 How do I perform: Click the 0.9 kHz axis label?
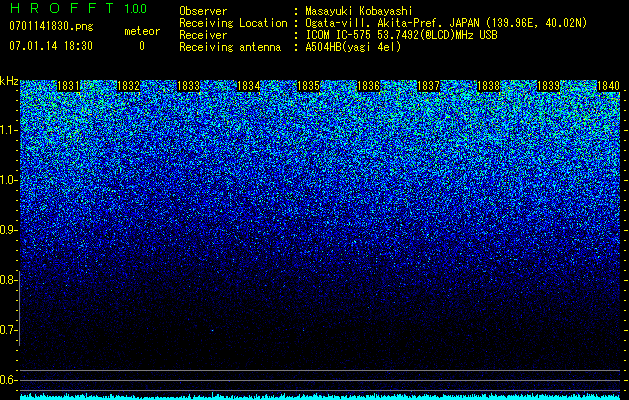click(x=8, y=230)
